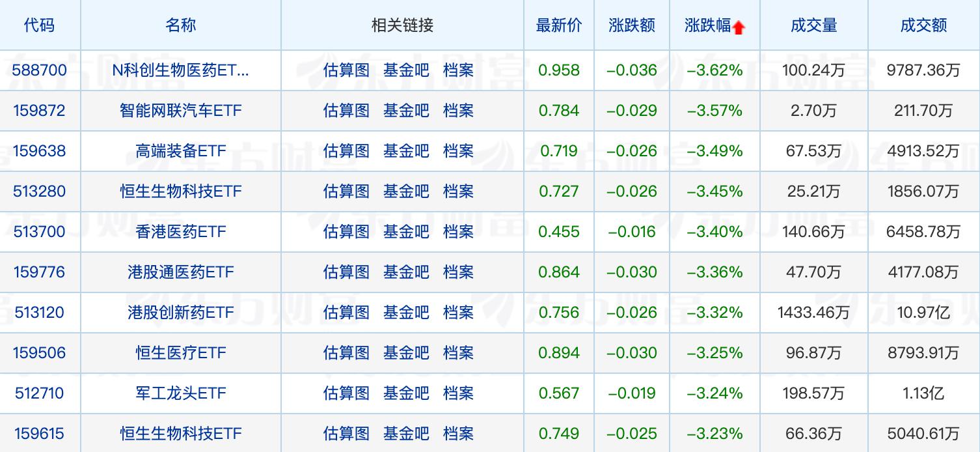Image resolution: width=980 pixels, height=452 pixels.
Task: Open 基金吧 for N科创生物医药ETF
Action: (406, 70)
